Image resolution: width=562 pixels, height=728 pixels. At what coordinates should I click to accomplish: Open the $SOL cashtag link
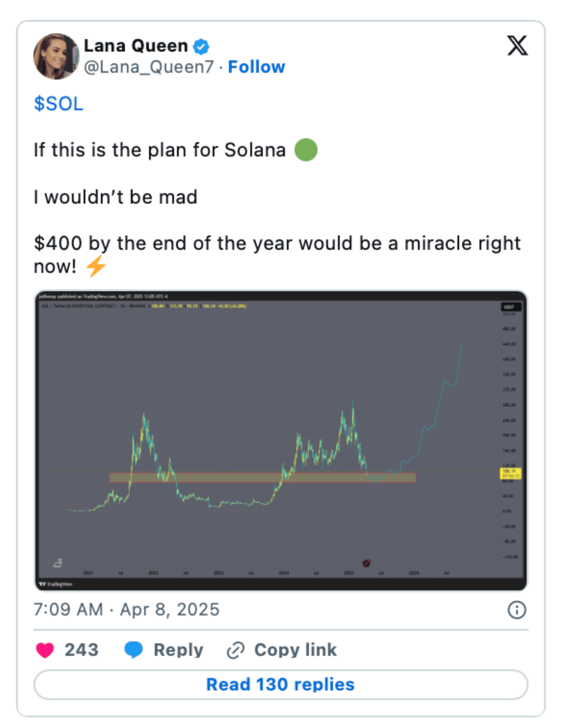[x=58, y=103]
